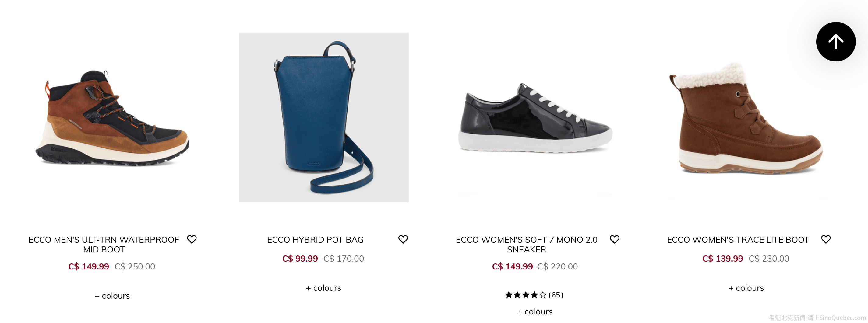This screenshot has width=868, height=323.
Task: Click the scroll-to-top arrow button
Action: [x=835, y=42]
